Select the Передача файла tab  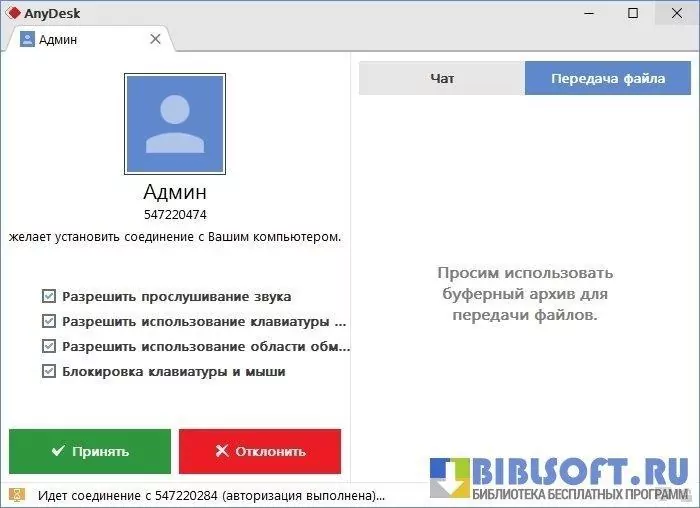(607, 79)
